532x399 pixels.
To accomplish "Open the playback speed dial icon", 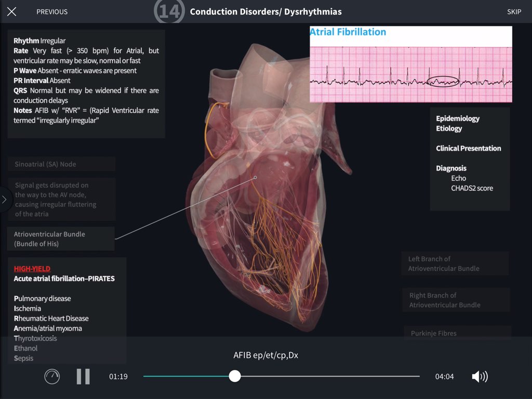I will point(52,376).
